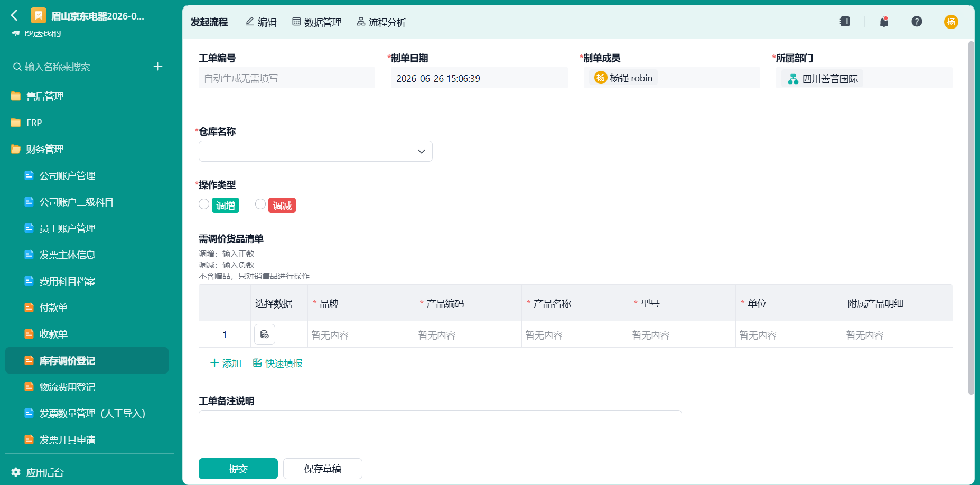The height and width of the screenshot is (485, 980).
Task: Open 收款单 workflow
Action: pyautogui.click(x=87, y=334)
